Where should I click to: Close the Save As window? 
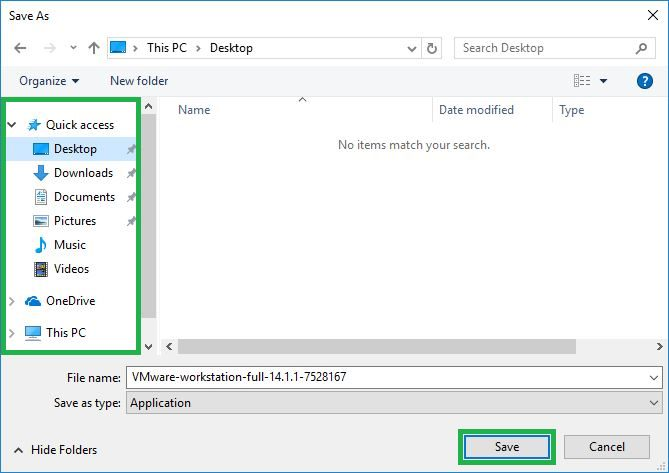pyautogui.click(x=652, y=16)
